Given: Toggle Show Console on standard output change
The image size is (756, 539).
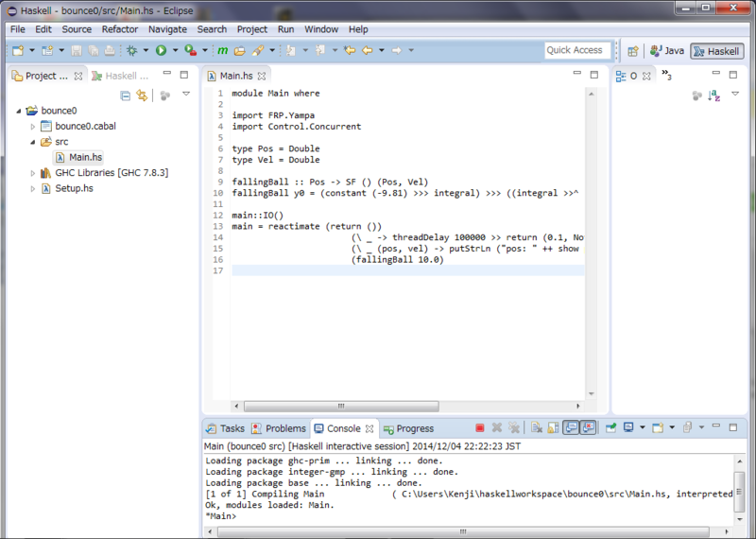Looking at the screenshot, I should coord(571,427).
